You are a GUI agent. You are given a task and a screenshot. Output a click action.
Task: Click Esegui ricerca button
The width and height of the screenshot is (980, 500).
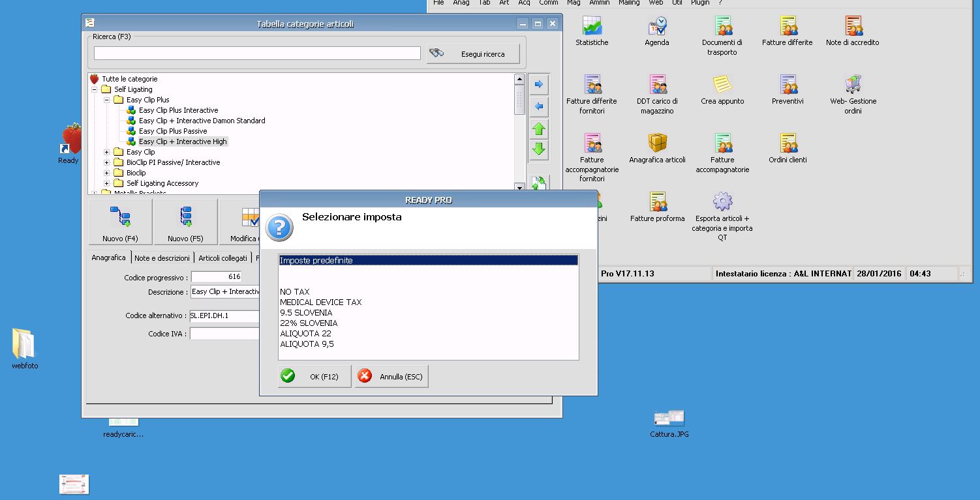[474, 53]
